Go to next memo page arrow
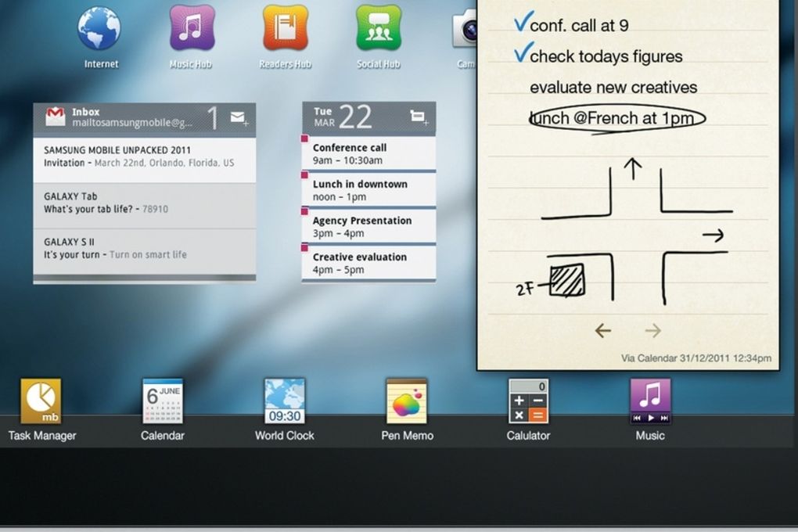This screenshot has width=798, height=532. pyautogui.click(x=653, y=331)
